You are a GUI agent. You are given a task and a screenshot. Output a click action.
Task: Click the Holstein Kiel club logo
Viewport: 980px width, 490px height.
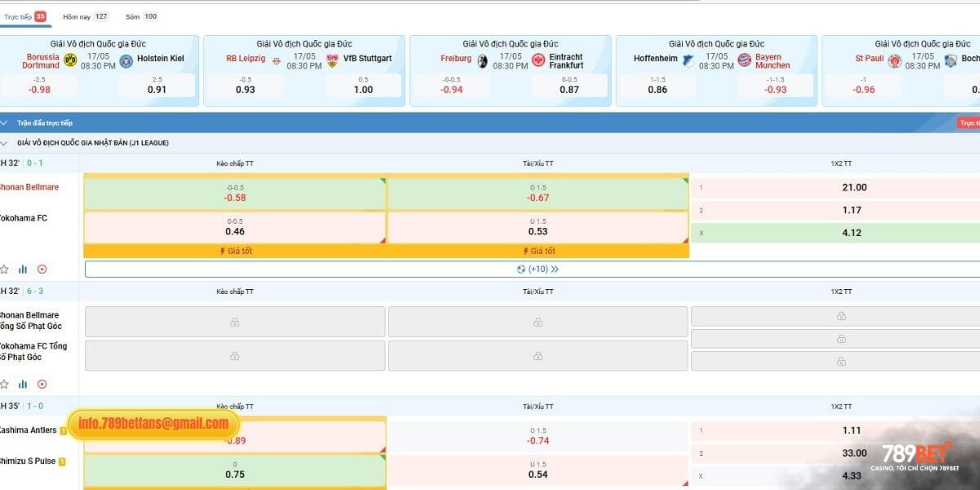coord(126,60)
